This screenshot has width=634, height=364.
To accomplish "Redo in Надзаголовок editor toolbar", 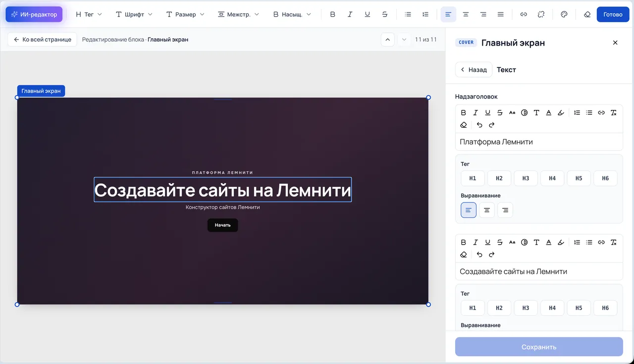I will tap(492, 125).
